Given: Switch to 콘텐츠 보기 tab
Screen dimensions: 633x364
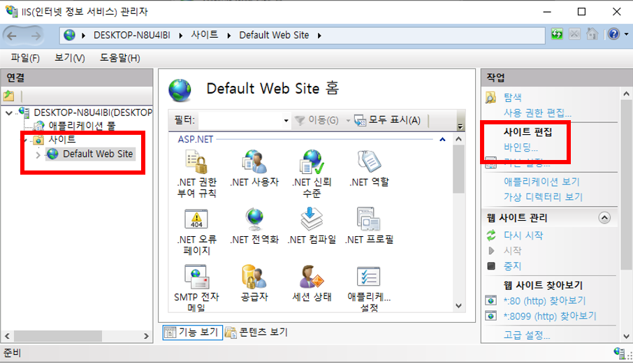Looking at the screenshot, I should pos(256,333).
